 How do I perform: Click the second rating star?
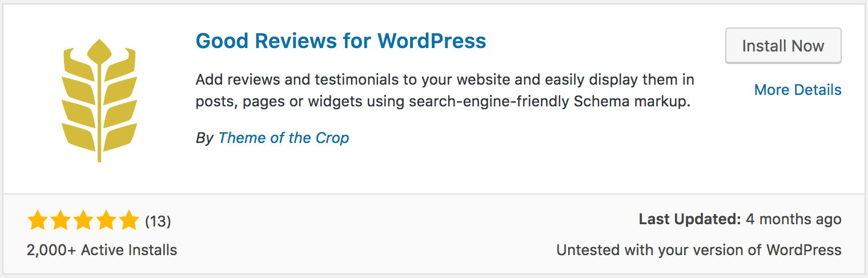[x=60, y=220]
